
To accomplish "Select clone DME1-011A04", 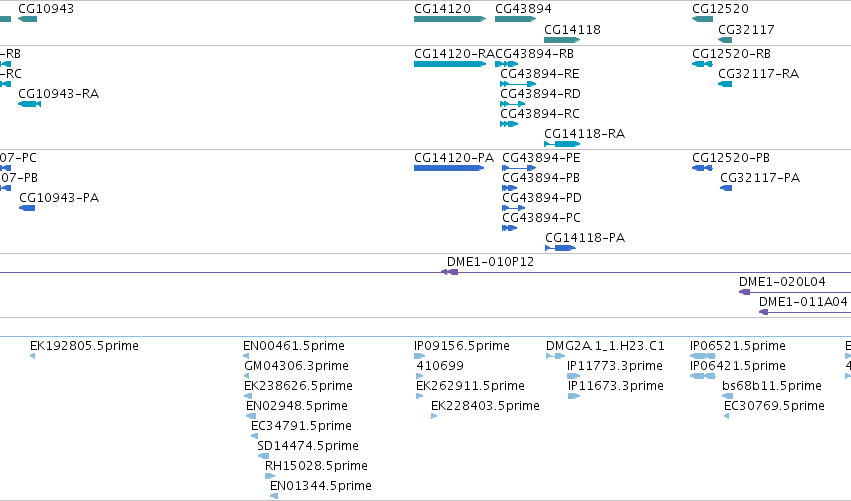I will pyautogui.click(x=803, y=302).
